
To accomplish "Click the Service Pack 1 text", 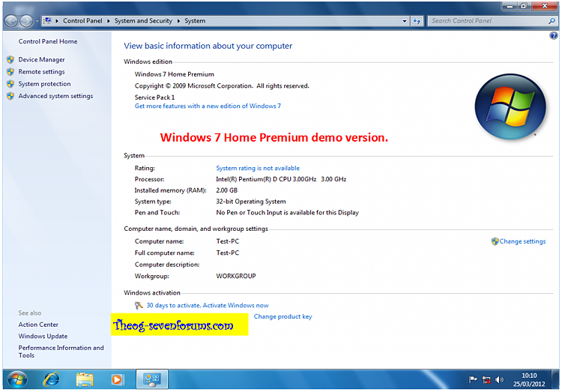I will coord(154,97).
